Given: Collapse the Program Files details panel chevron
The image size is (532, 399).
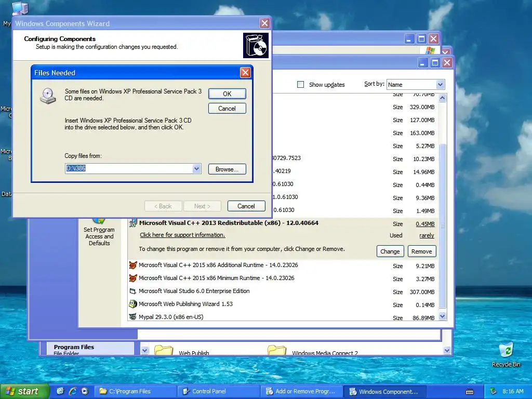Looking at the screenshot, I should [144, 351].
